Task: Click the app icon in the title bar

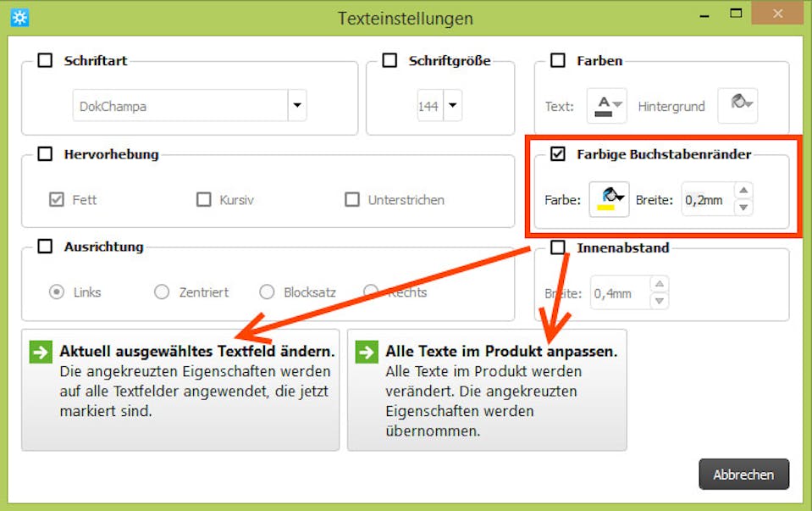Action: tap(19, 17)
